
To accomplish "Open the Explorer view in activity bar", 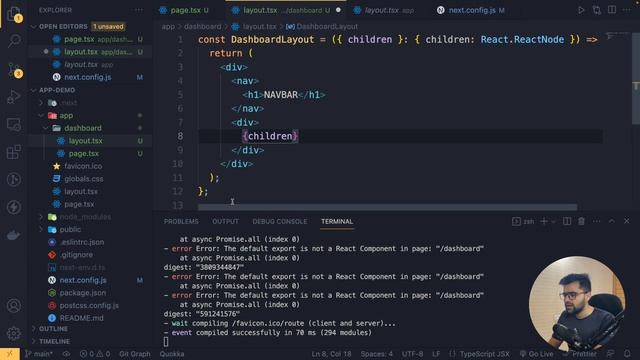I will (x=14, y=13).
